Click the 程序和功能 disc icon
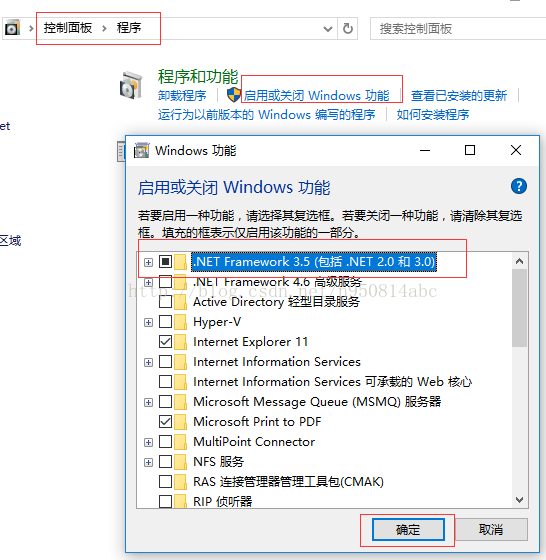Screen dimensions: 546x560 131,86
